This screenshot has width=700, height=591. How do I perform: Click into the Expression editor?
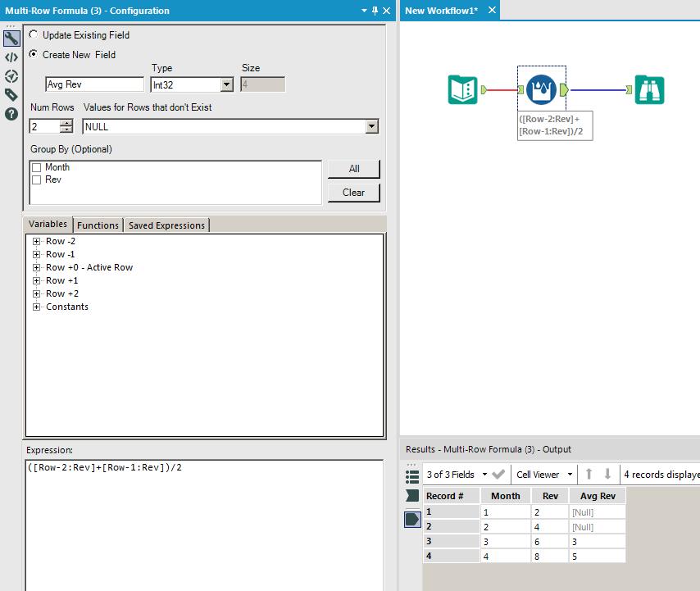(x=204, y=525)
